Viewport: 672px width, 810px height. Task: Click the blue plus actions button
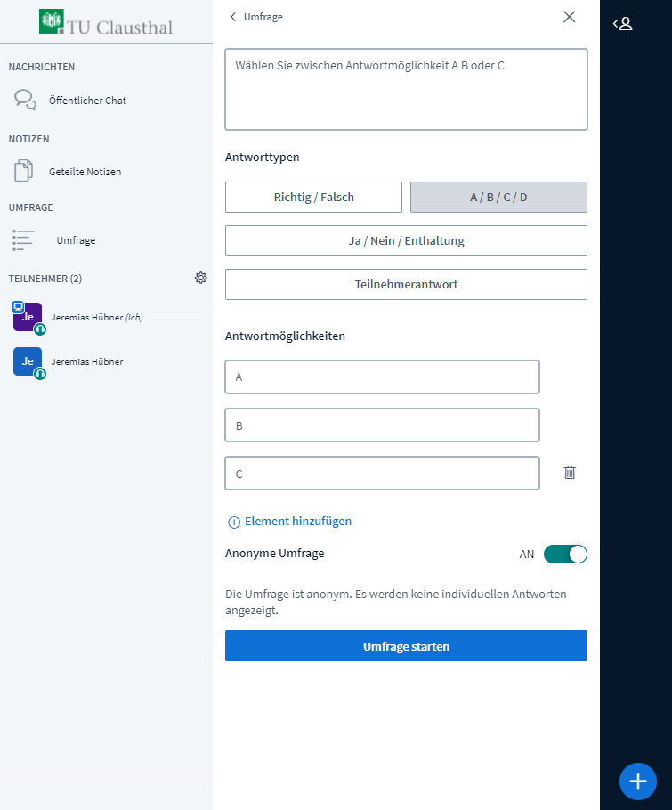[x=637, y=781]
